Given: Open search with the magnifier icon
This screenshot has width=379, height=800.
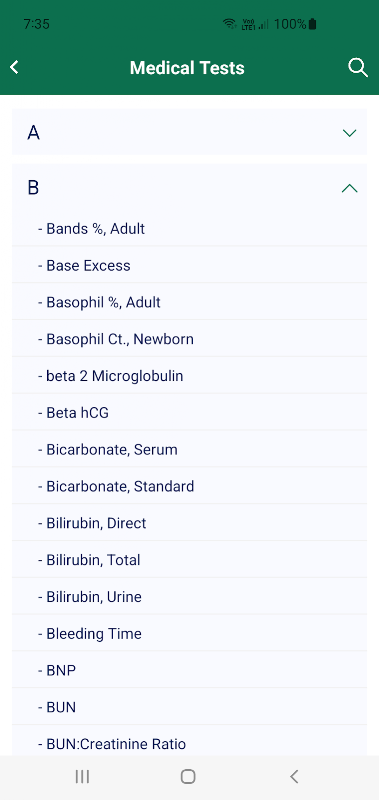Looking at the screenshot, I should pos(358,67).
